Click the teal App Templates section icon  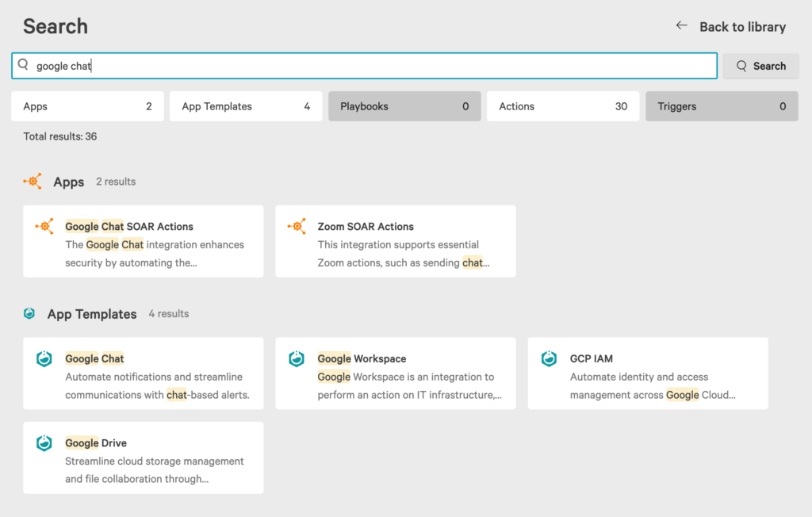click(x=29, y=313)
